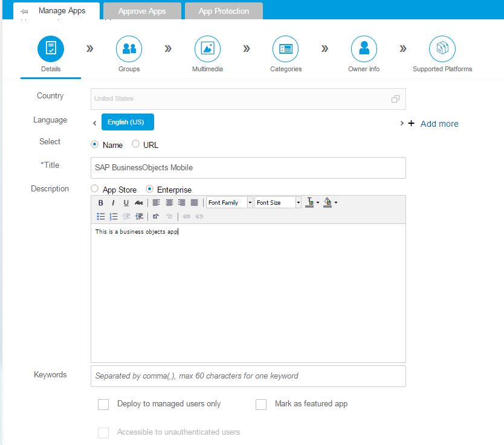Viewport: 504px width, 445px height.
Task: Go to the Groups step icon
Action: pyautogui.click(x=129, y=49)
